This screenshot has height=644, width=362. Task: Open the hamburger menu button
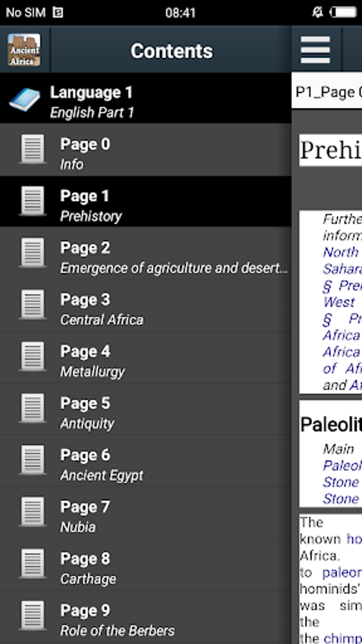click(315, 50)
